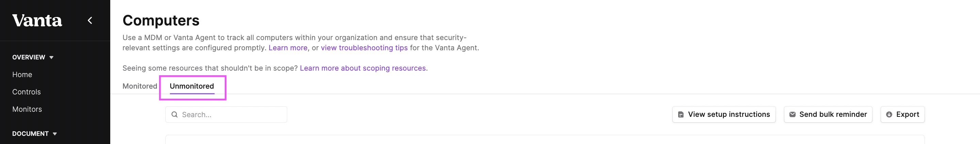
Task: Collapse the DOCUMENT section arrow
Action: pyautogui.click(x=55, y=134)
